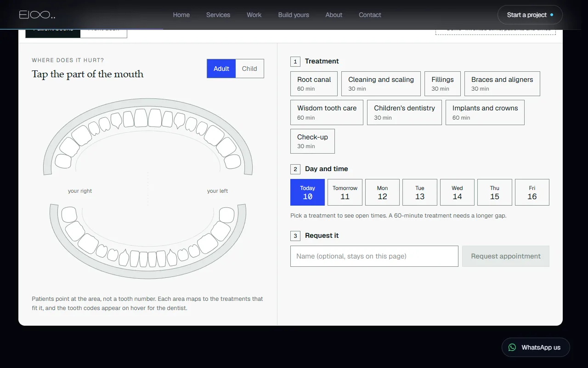
Task: Tap the lower arch back molar on your right
Action: click(x=69, y=215)
